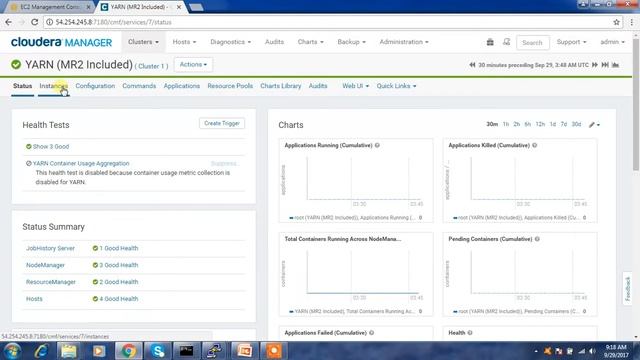Open Chrome from the taskbar

[x=128, y=351]
